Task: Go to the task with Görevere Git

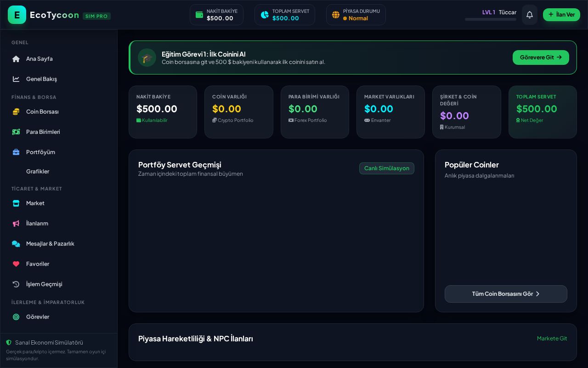Action: [x=541, y=57]
